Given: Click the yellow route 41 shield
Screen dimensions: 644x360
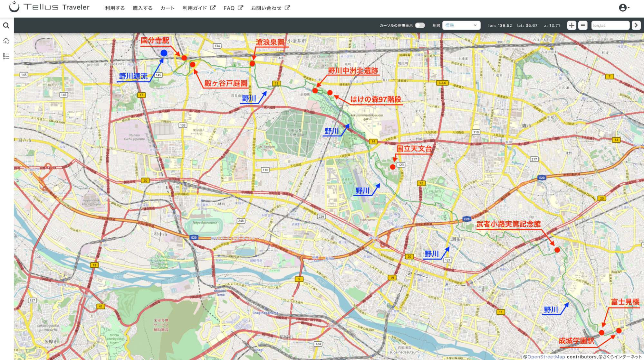Looking at the screenshot, I should [101, 306].
